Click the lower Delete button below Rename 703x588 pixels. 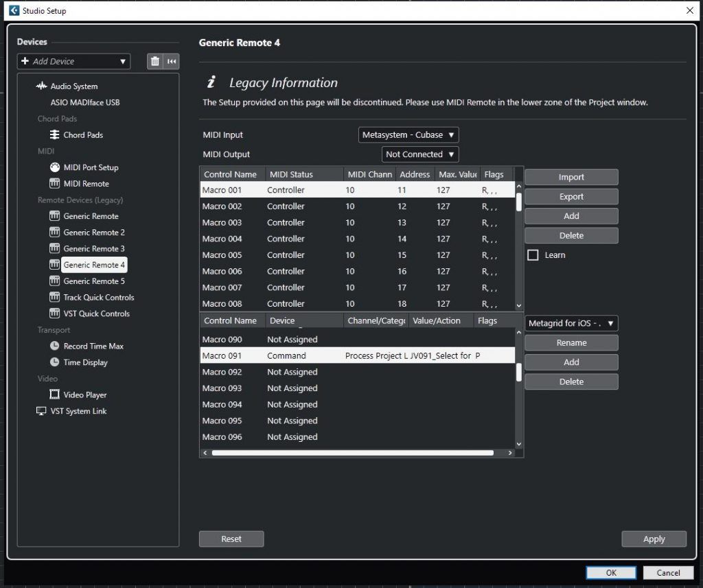point(571,381)
